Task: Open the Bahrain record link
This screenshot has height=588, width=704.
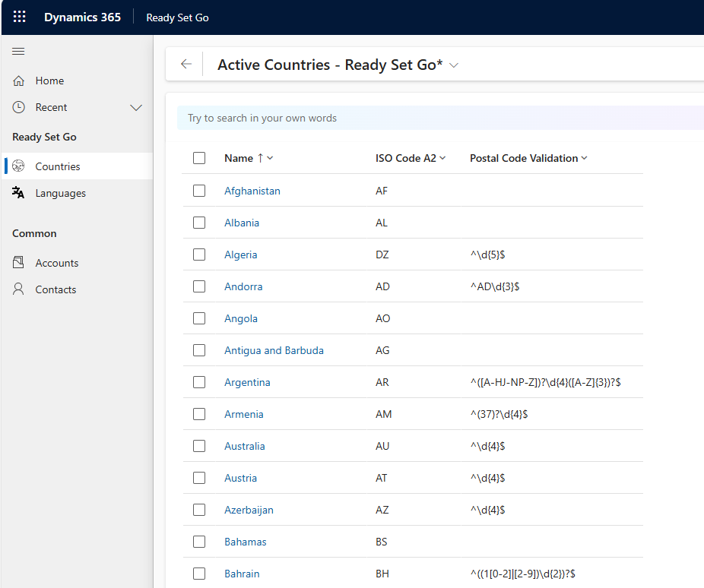Action: tap(242, 574)
